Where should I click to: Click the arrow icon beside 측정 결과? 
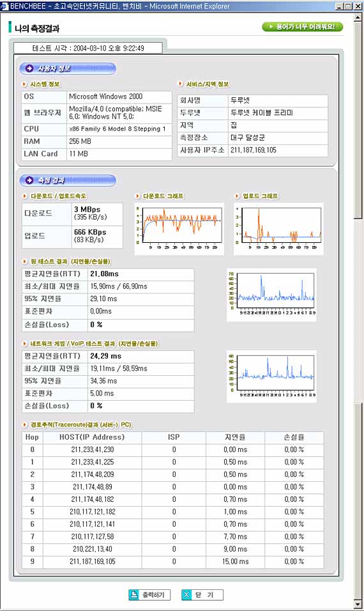(x=29, y=180)
